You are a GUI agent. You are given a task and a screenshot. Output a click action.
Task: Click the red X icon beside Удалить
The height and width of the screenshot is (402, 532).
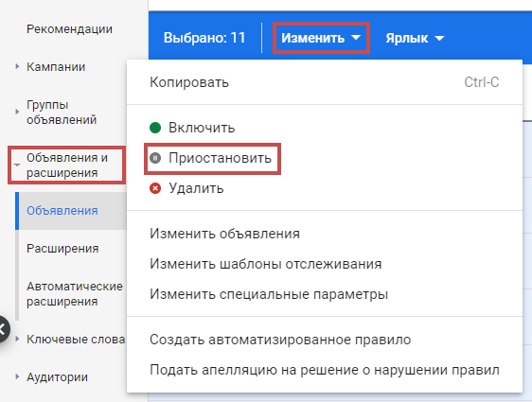(x=155, y=188)
